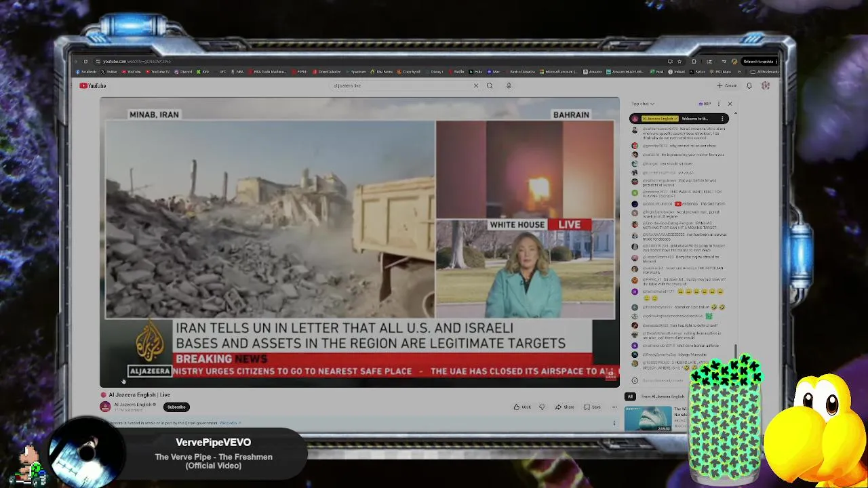Like the Al Jazeera live video
The height and width of the screenshot is (488, 868).
coord(522,407)
